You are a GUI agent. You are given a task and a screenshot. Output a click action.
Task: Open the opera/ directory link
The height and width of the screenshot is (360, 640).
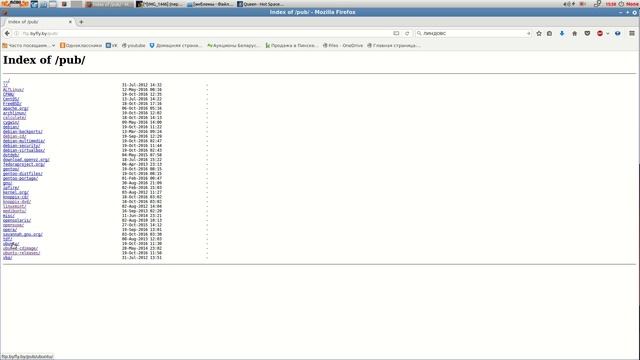(x=10, y=230)
